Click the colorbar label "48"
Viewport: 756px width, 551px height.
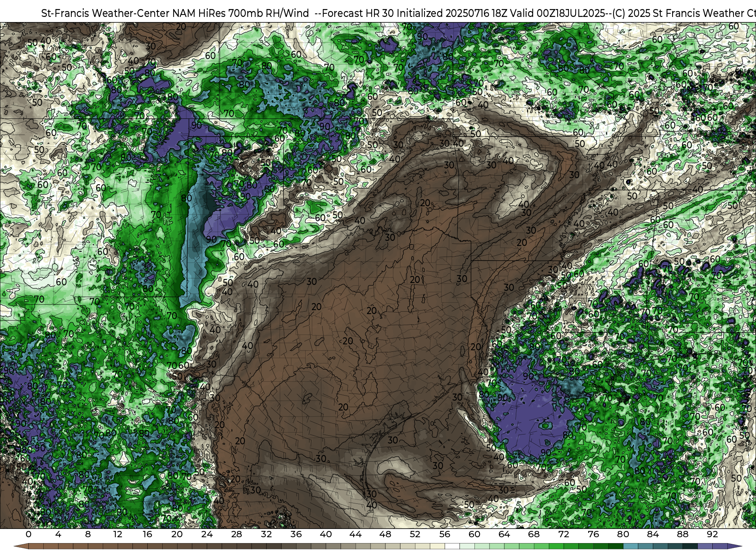385,534
